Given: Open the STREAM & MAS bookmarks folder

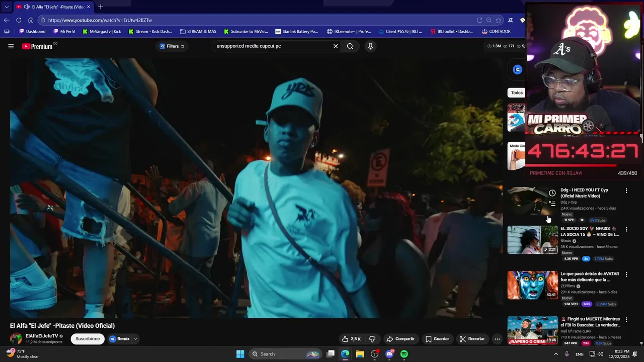Looking at the screenshot, I should coord(198,31).
